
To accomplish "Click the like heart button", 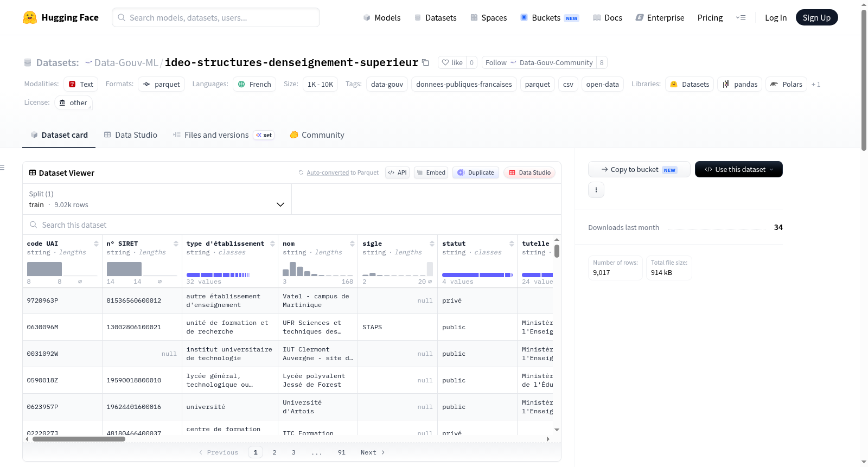I will 452,63.
